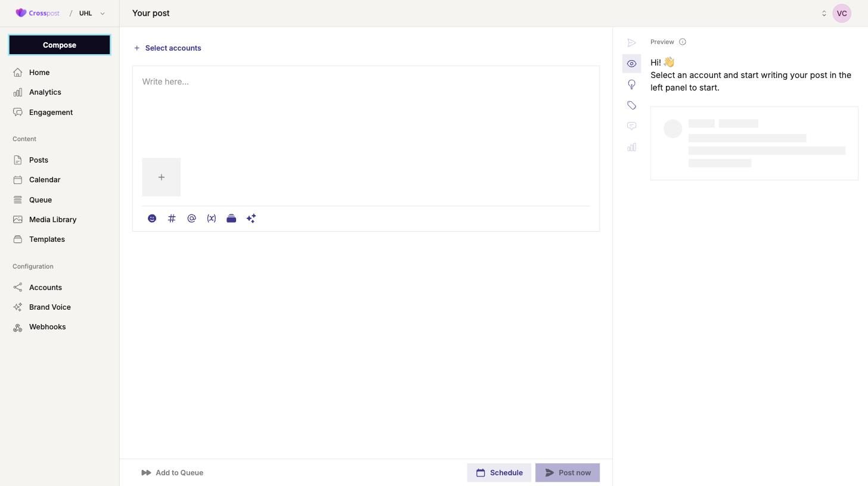Insert a mention with the @ icon
The width and height of the screenshot is (868, 486).
191,219
